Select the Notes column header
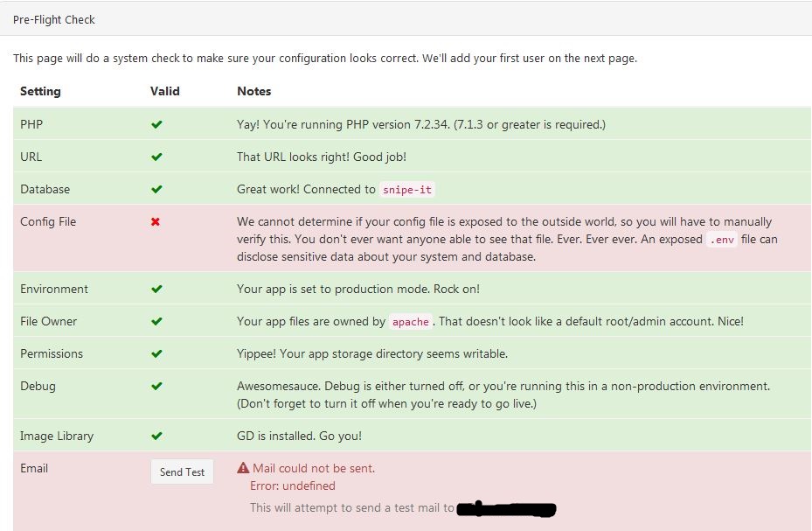812x531 pixels. (x=253, y=91)
